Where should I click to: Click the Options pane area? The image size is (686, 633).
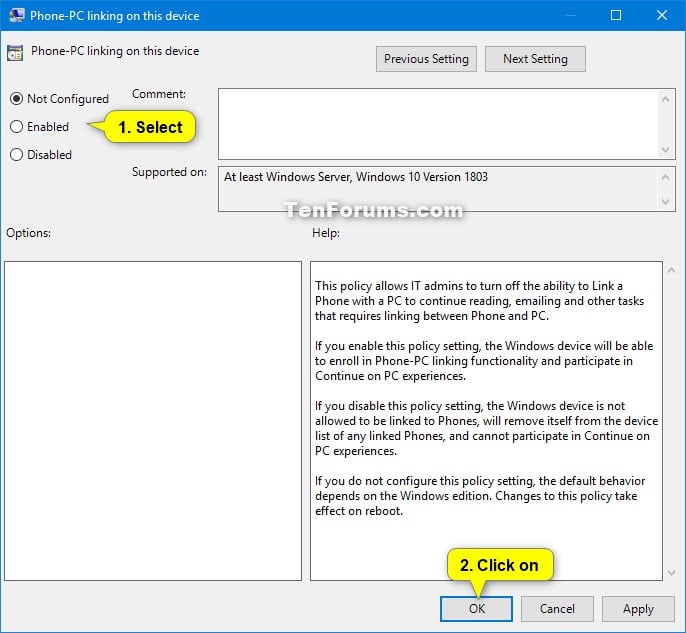tap(153, 421)
